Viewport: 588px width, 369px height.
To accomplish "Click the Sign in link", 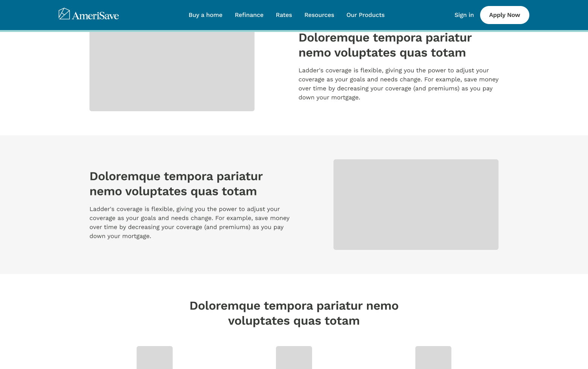I will point(464,15).
